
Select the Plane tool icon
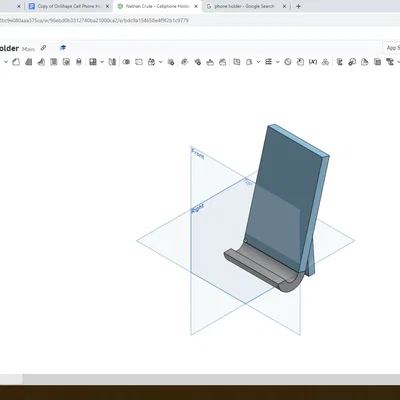point(249,62)
